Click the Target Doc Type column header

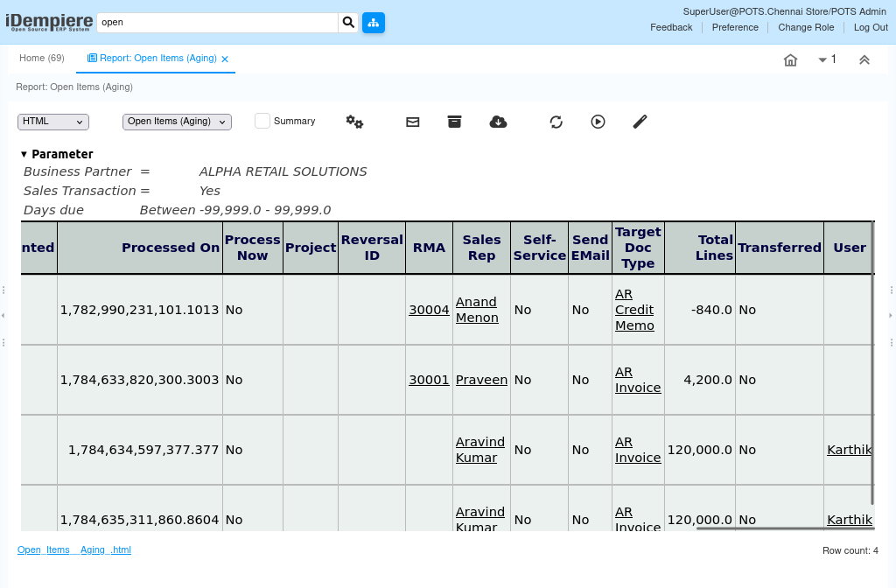coord(638,248)
